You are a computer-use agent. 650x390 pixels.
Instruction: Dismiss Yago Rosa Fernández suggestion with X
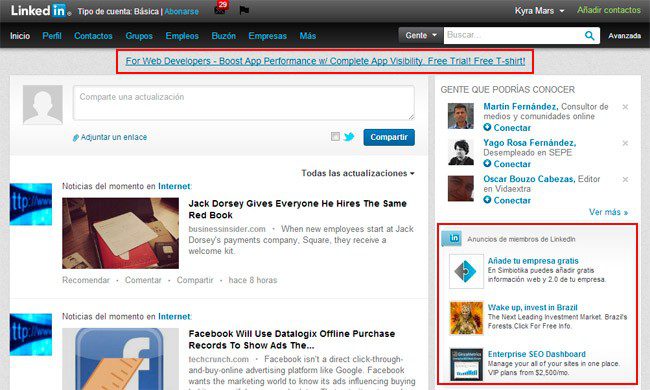coord(625,143)
